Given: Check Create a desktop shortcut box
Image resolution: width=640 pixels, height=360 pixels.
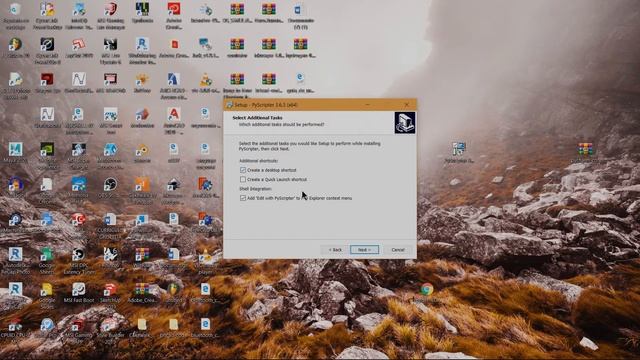Looking at the screenshot, I should 243,170.
